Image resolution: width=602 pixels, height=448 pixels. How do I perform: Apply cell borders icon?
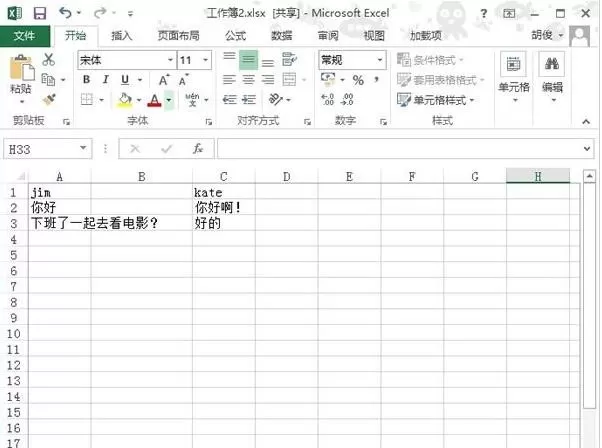tap(87, 100)
